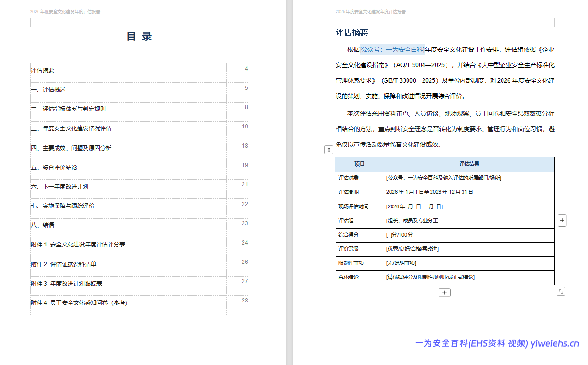The image size is (588, 365).
Task: Add a column with the right-side plus button
Action: pyautogui.click(x=562, y=220)
